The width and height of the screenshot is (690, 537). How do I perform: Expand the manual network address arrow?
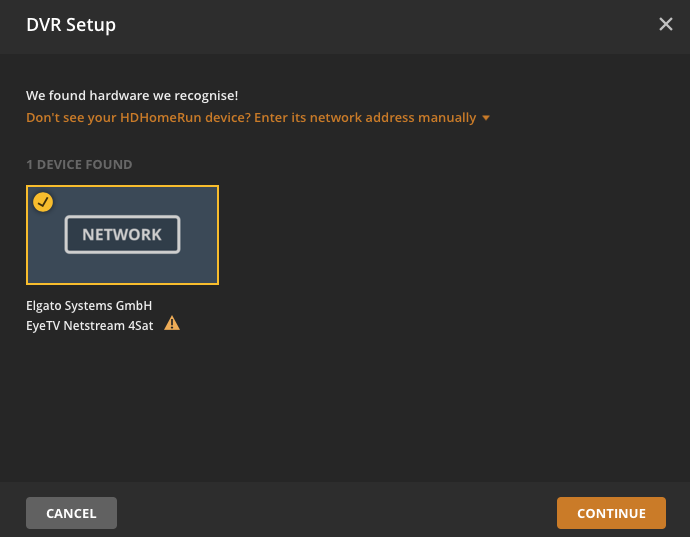[486, 118]
